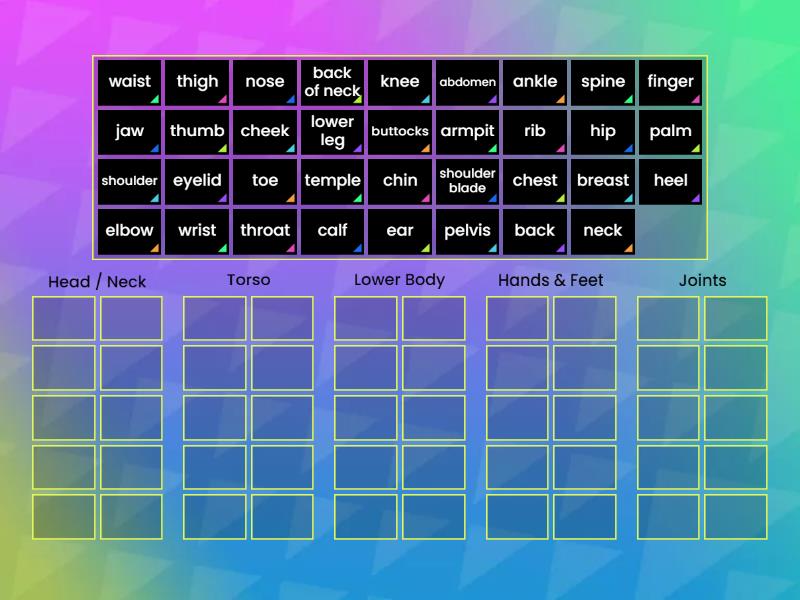Click the 'nose' tile
The width and height of the screenshot is (800, 600).
(265, 83)
